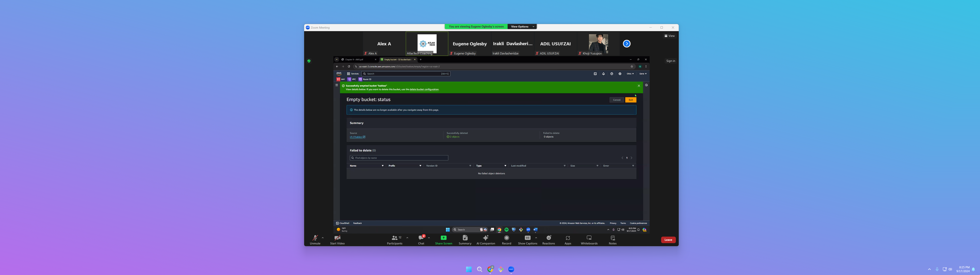Unmute the microphone in Zoom

pos(315,239)
